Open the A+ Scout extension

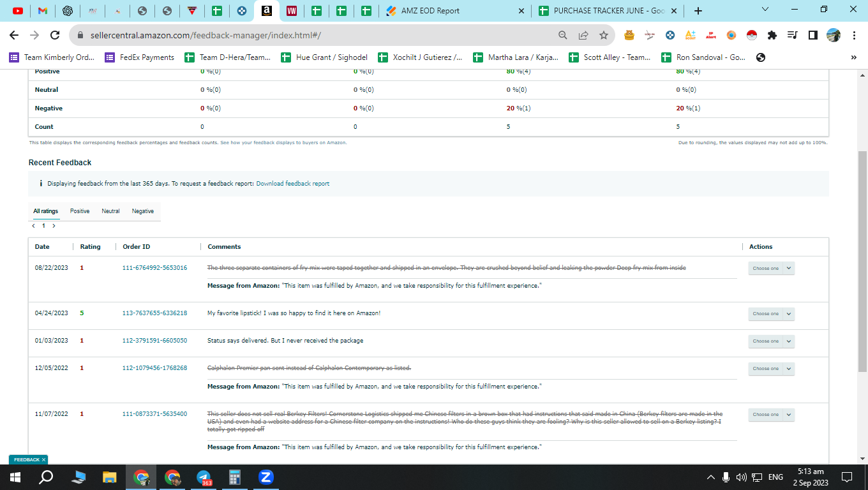pyautogui.click(x=691, y=35)
